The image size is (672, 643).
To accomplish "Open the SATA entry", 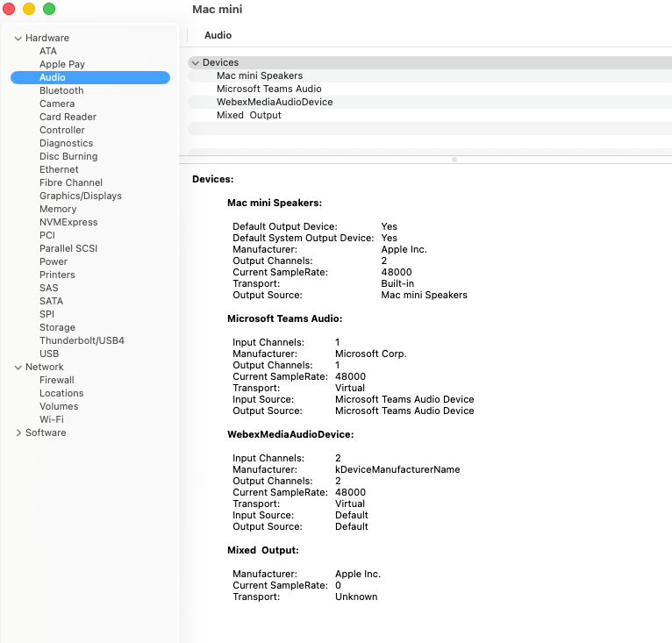I will click(x=51, y=301).
